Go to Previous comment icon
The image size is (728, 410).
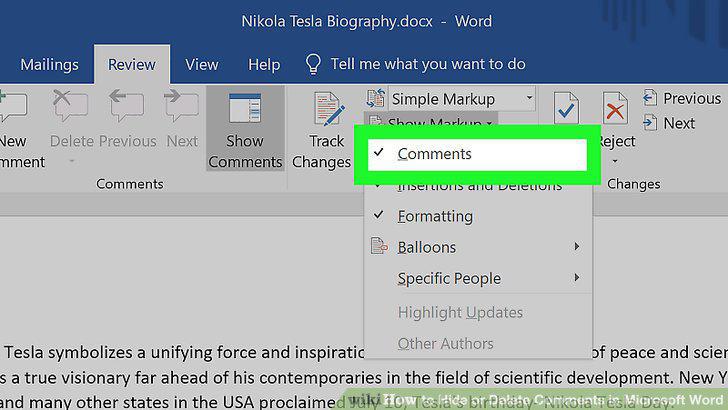click(x=126, y=106)
